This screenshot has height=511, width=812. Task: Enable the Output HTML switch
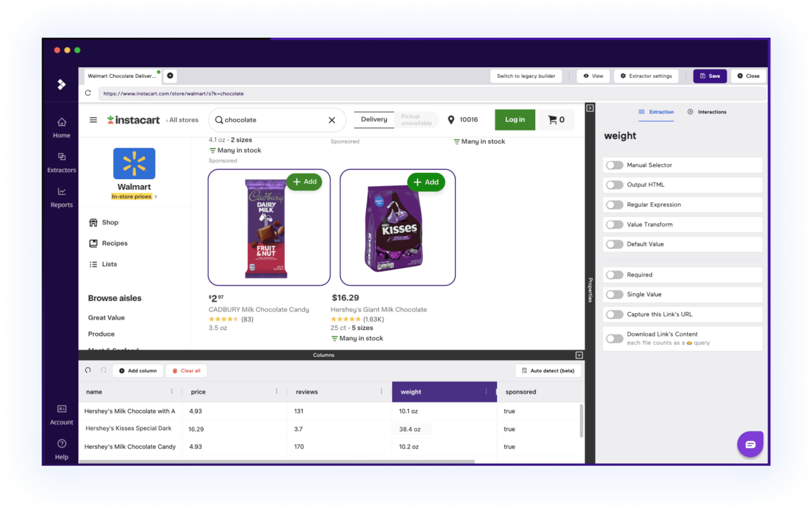click(x=615, y=185)
